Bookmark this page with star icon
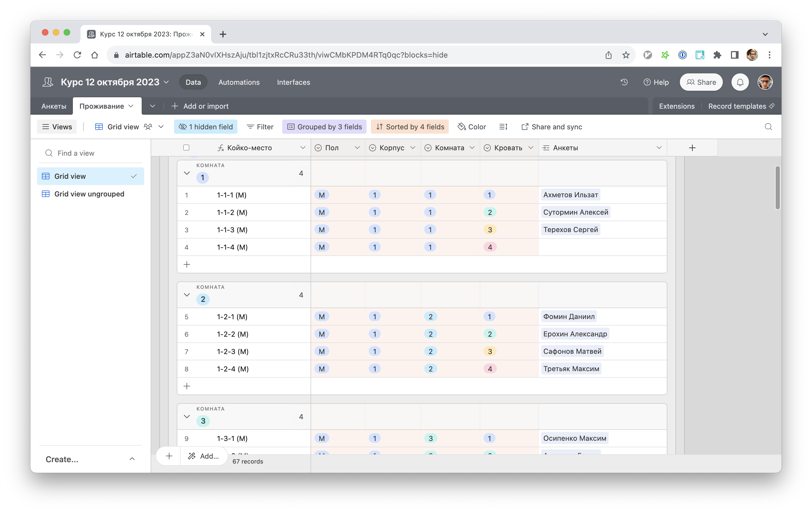 click(626, 55)
